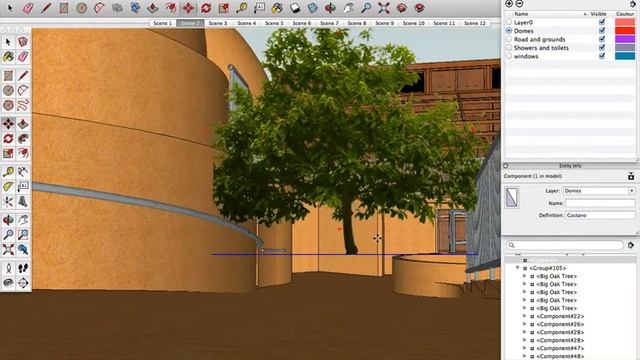Image resolution: width=640 pixels, height=360 pixels.
Task: Open the Scene 12 tab
Action: 475,23
